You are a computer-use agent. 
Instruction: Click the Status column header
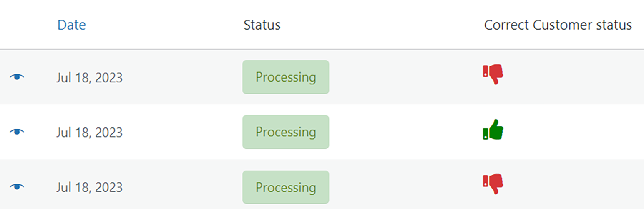262,25
